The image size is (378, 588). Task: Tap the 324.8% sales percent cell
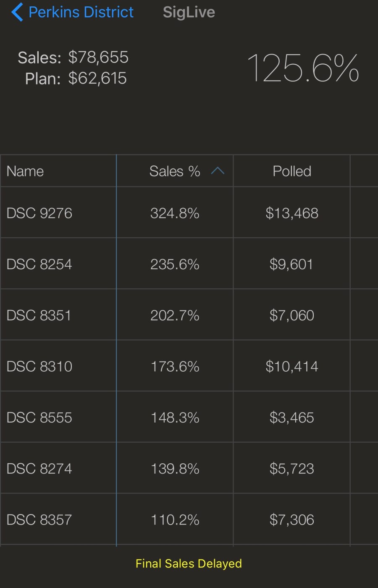click(x=175, y=213)
